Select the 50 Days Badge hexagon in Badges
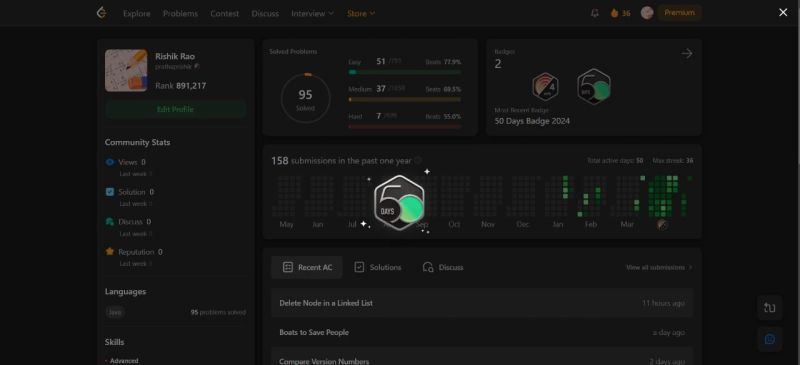 (594, 86)
